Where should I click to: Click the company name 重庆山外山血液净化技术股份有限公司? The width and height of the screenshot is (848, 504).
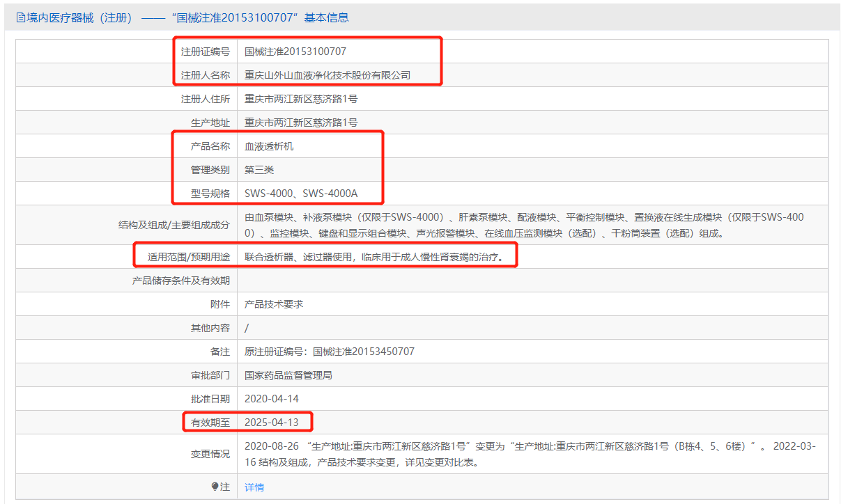(327, 75)
